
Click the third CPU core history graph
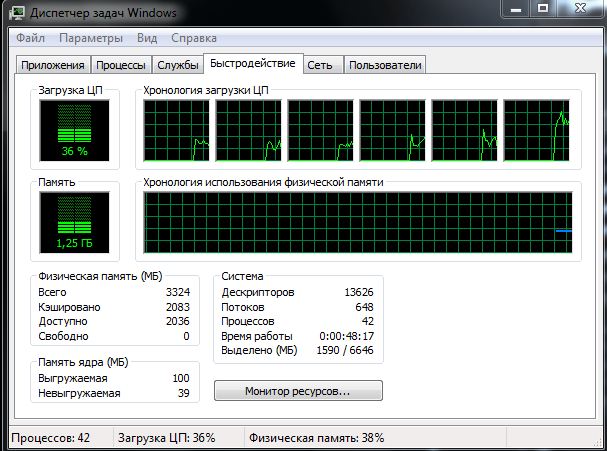[x=320, y=130]
